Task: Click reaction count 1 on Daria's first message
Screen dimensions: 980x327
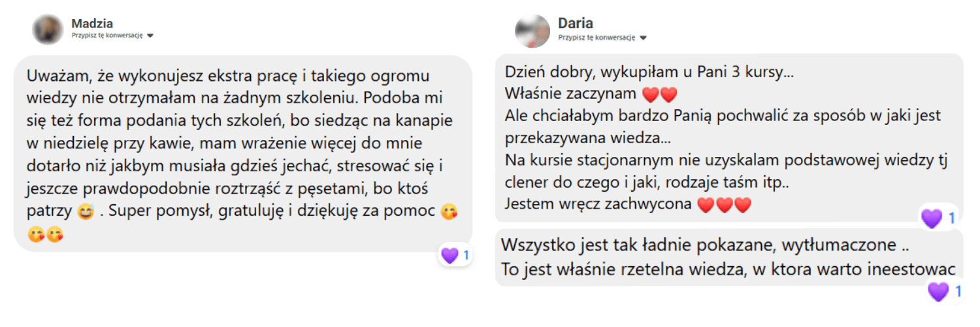Action: (x=951, y=218)
